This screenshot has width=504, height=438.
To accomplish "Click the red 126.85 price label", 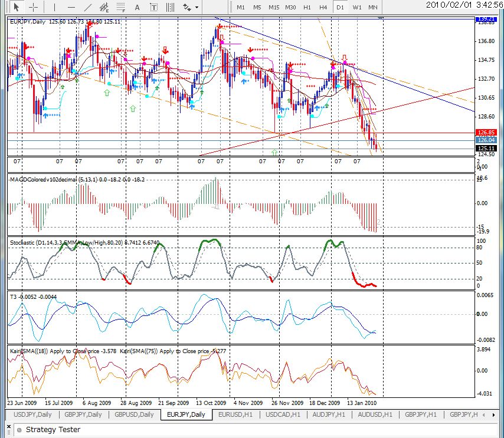I will click(x=486, y=132).
